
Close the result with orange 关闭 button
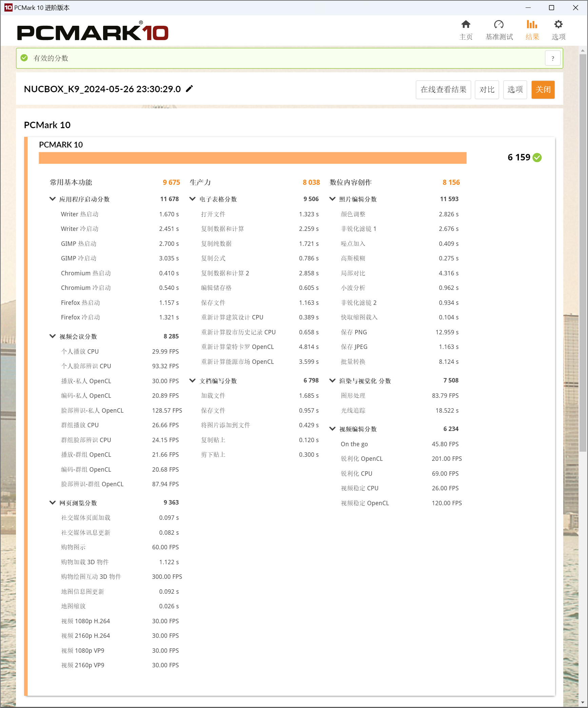tap(543, 90)
